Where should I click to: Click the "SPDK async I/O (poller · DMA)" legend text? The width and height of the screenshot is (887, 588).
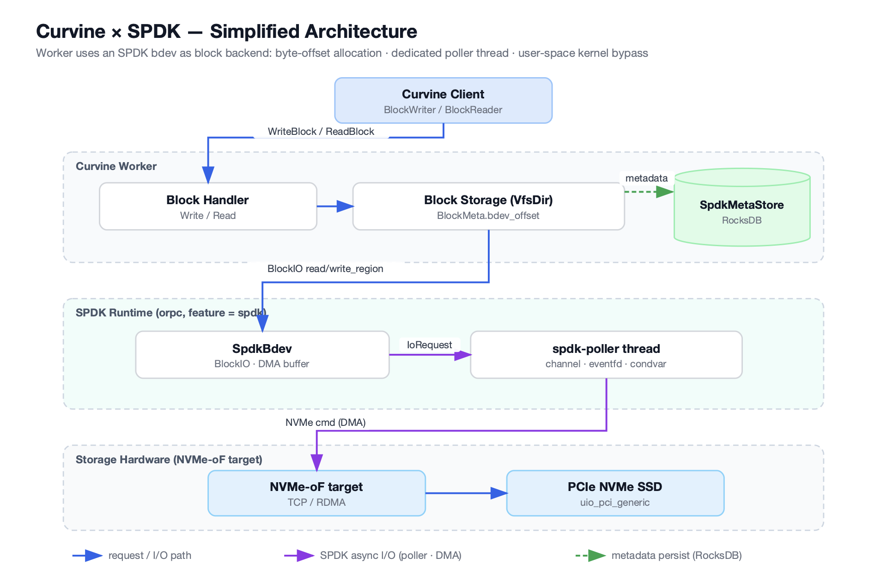click(391, 556)
